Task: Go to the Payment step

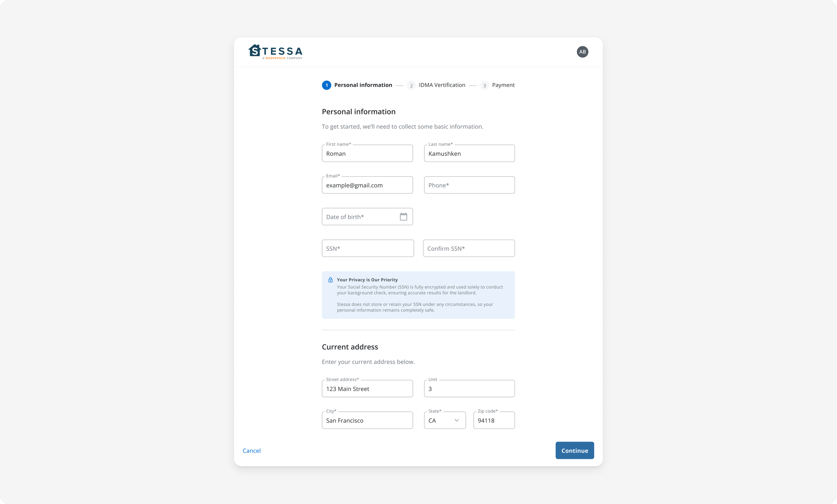Action: click(503, 85)
